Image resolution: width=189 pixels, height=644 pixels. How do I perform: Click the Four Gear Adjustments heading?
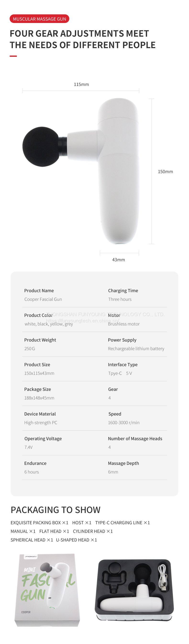(x=82, y=39)
